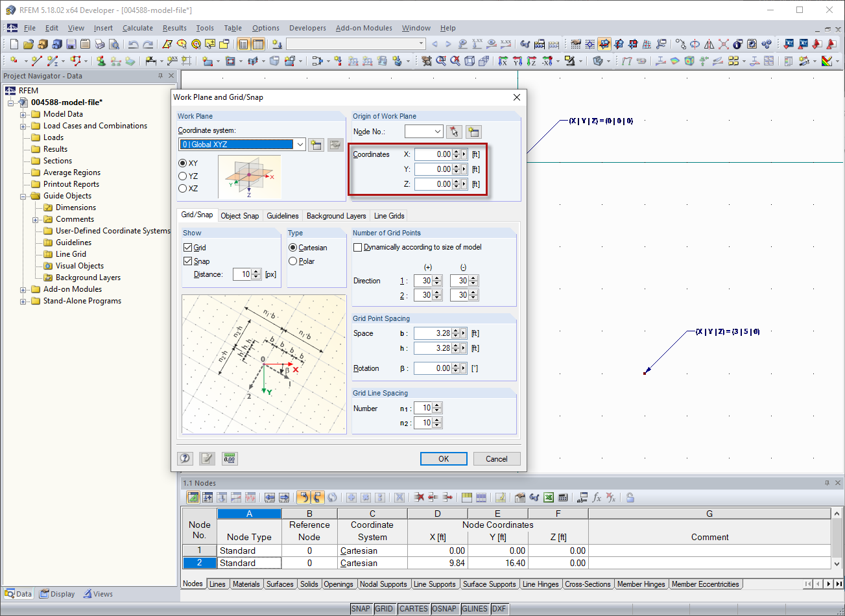Enable the Polar grid type option
The image size is (845, 616).
coord(292,261)
